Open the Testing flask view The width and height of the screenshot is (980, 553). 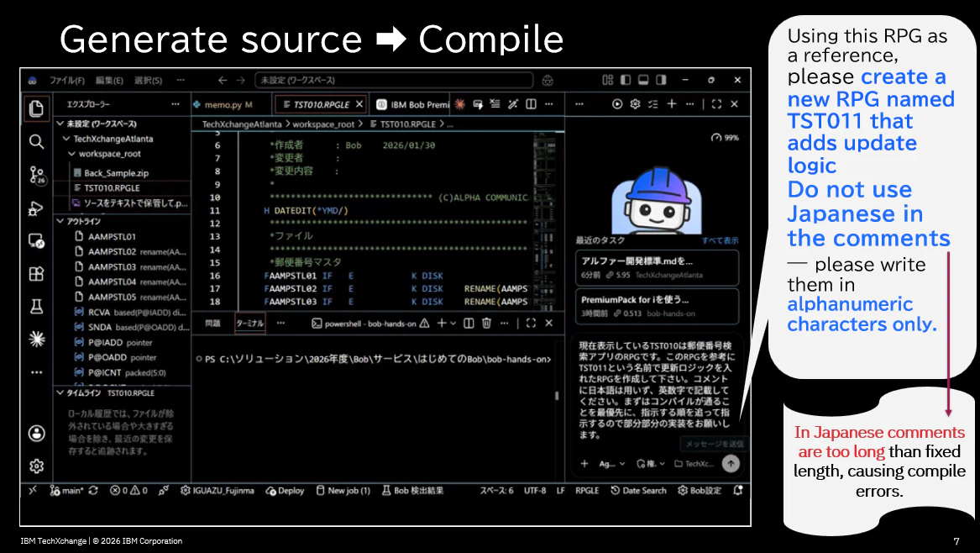36,307
